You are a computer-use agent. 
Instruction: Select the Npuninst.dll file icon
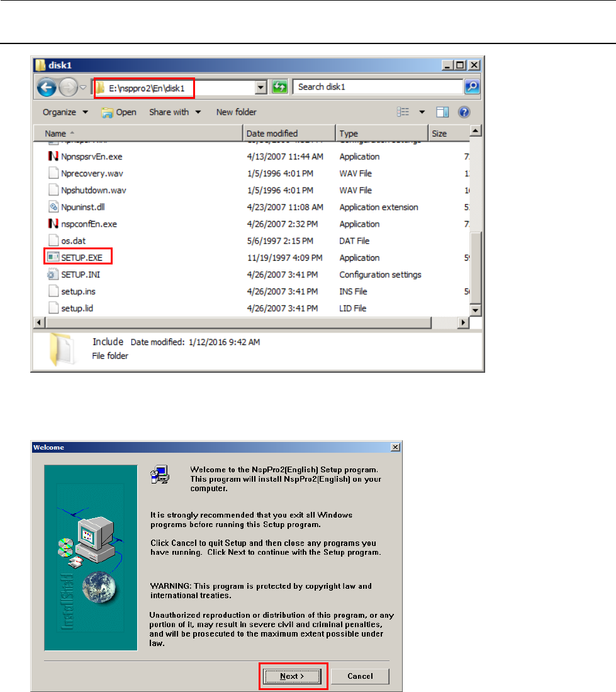53,207
